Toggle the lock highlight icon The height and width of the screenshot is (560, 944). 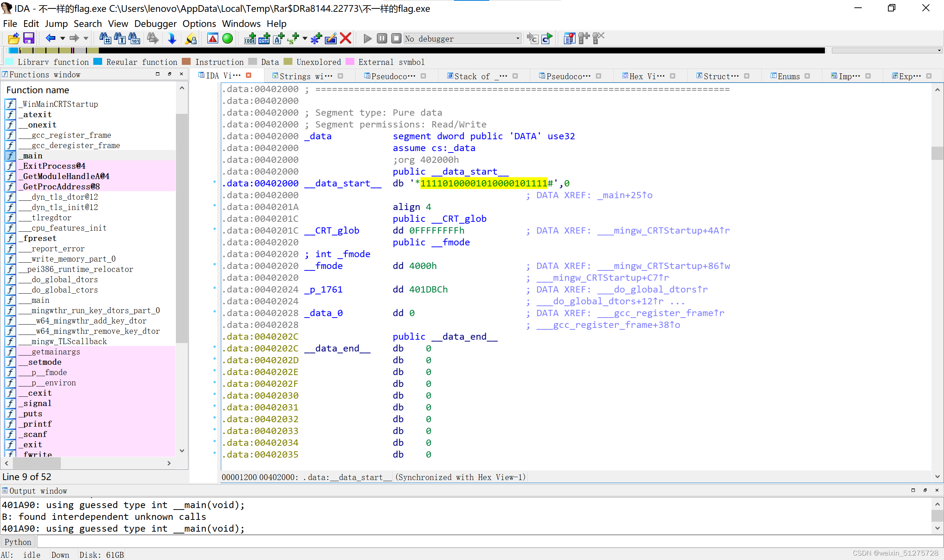191,38
